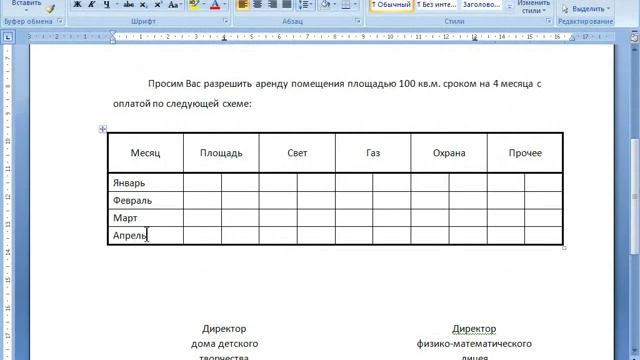
Task: Click the right indent marker on ruler
Action: tap(572, 38)
